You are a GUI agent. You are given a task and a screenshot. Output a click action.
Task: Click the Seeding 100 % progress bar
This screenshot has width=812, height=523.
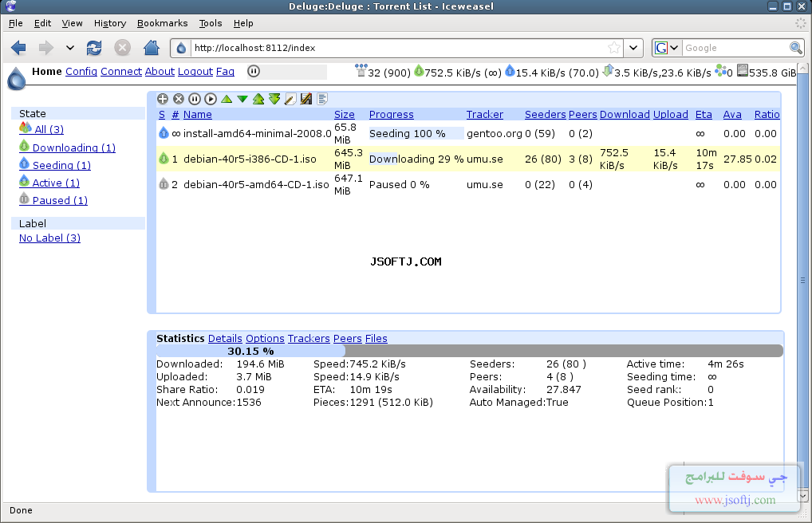pyautogui.click(x=416, y=134)
